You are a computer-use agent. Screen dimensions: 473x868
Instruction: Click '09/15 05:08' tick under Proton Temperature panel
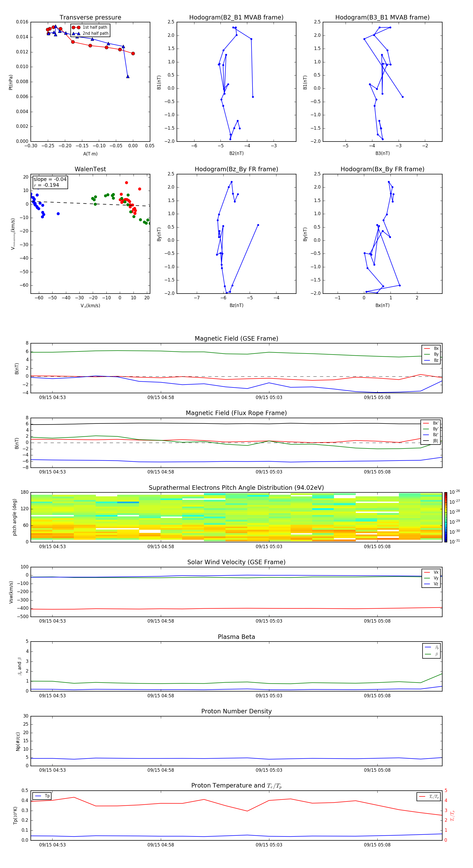point(377,845)
